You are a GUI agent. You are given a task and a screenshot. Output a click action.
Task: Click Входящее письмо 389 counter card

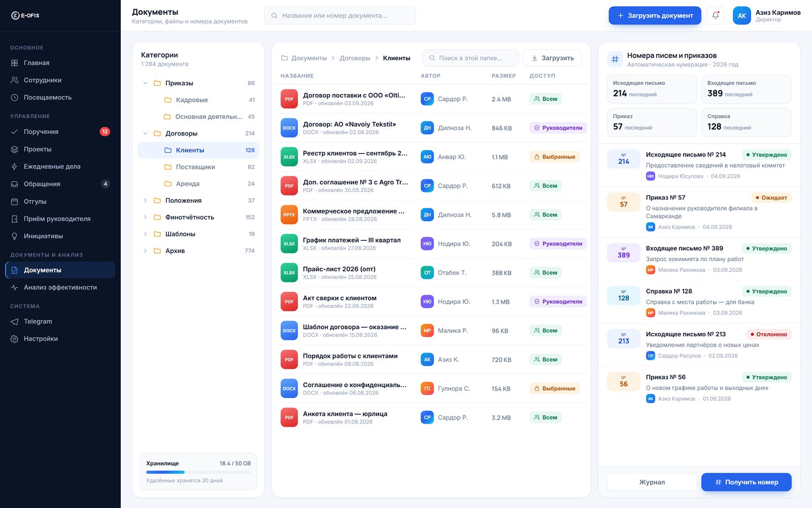[x=746, y=89]
